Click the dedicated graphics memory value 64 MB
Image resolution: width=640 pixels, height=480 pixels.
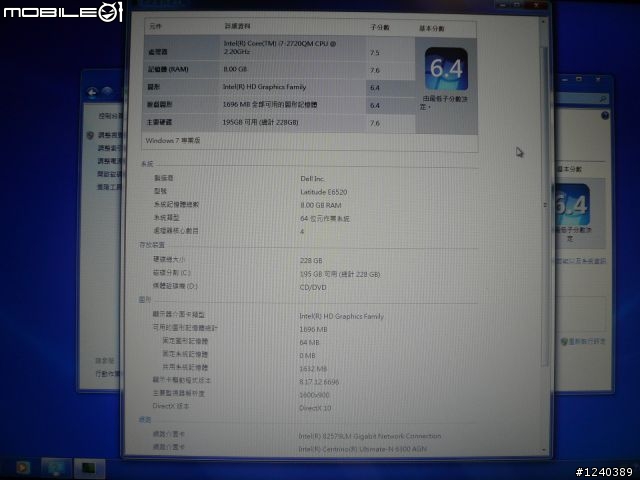[x=309, y=342]
